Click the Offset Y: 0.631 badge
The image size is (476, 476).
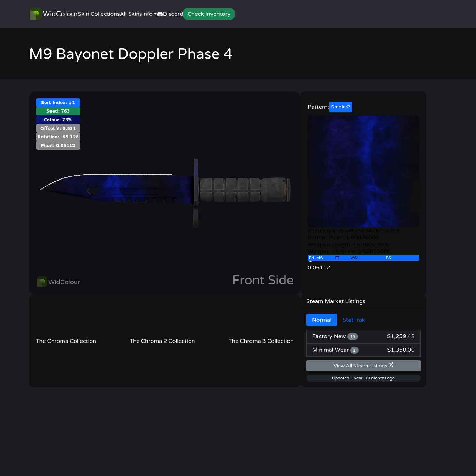click(x=58, y=129)
